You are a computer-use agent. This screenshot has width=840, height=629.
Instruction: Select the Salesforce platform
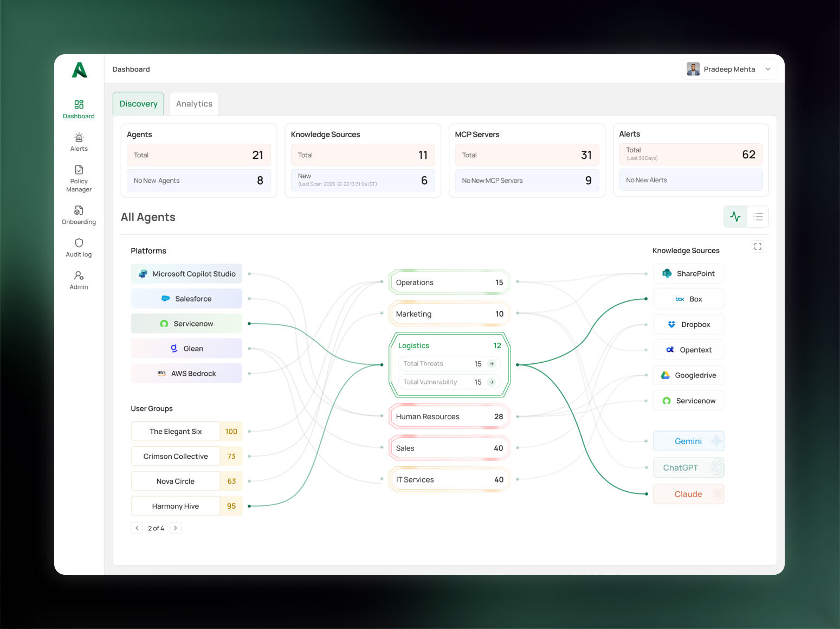(186, 299)
